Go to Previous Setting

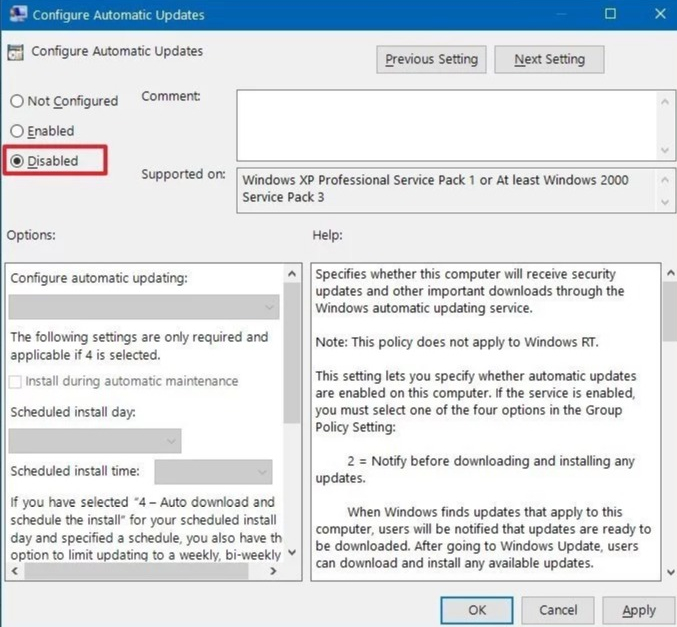431,60
